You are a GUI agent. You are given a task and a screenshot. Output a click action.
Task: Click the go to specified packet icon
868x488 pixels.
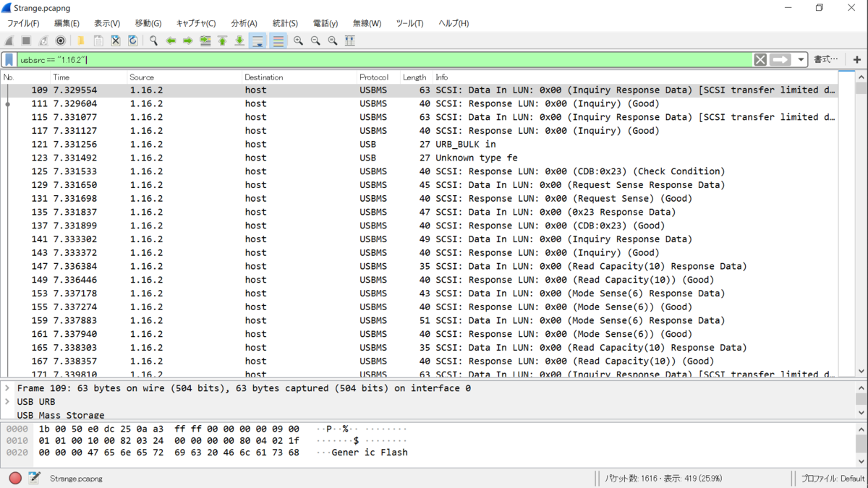click(205, 40)
